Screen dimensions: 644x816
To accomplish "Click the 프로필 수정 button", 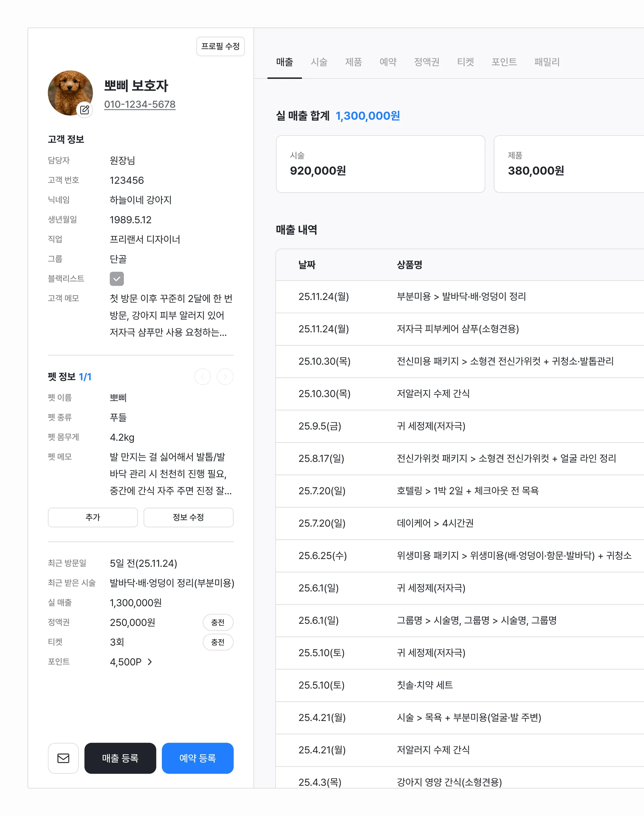I will click(220, 47).
